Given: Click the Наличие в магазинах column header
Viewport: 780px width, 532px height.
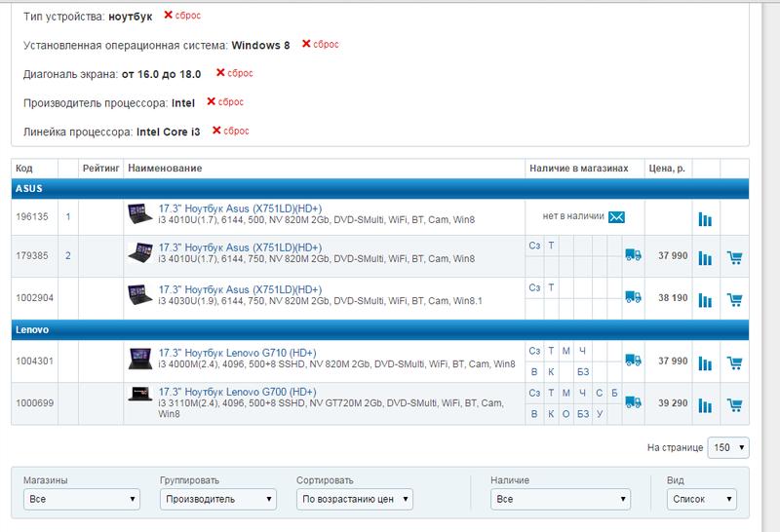Looking at the screenshot, I should [x=578, y=169].
